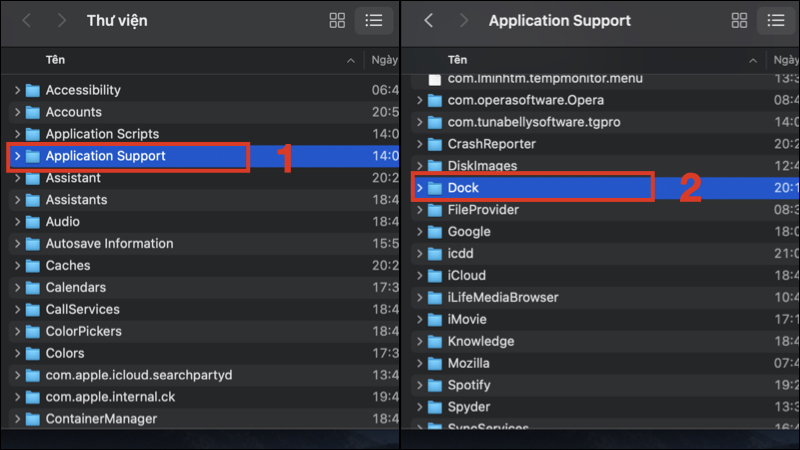Expand the Caches folder chevron

point(18,266)
